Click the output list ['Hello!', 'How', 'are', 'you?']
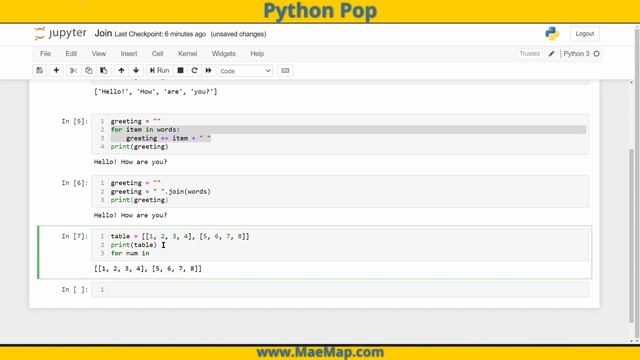This screenshot has height=360, width=640. [x=156, y=92]
